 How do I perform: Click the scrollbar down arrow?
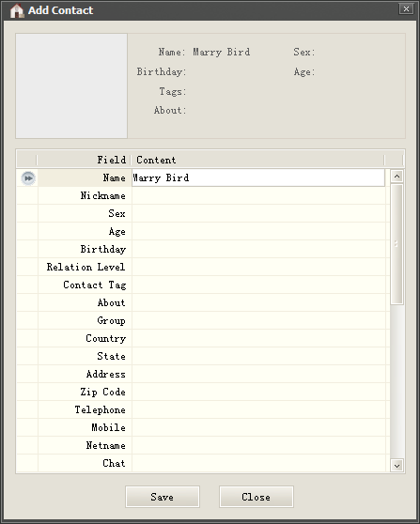pyautogui.click(x=397, y=466)
